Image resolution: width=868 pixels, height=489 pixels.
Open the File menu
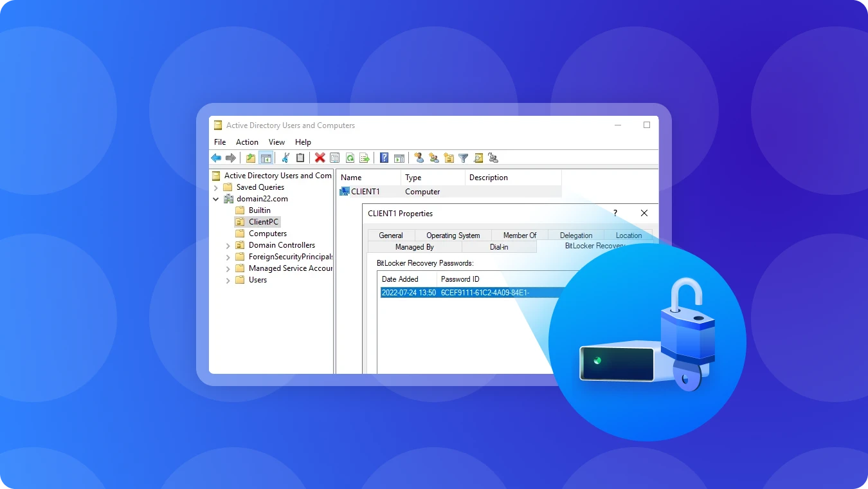click(x=220, y=142)
